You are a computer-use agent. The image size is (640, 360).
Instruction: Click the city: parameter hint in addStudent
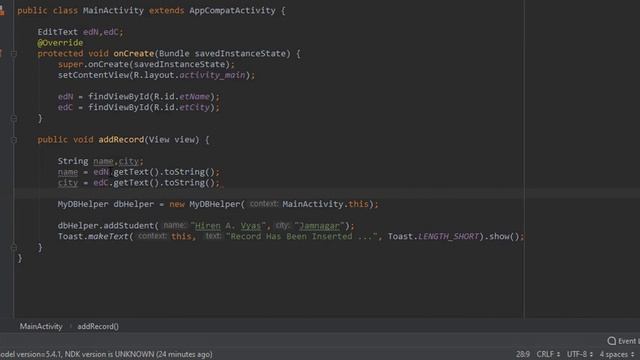click(x=282, y=225)
